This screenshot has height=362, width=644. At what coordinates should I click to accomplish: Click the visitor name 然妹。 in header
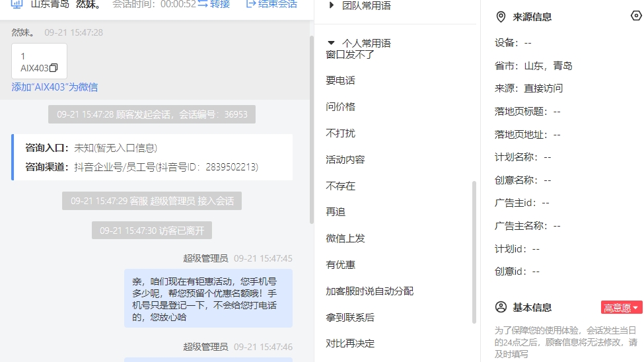89,5
